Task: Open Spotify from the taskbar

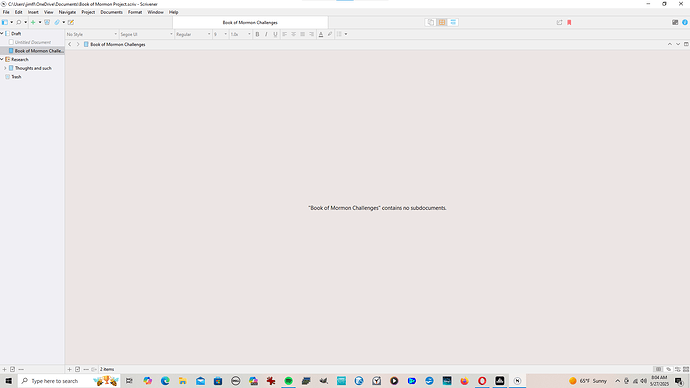Action: [288, 381]
